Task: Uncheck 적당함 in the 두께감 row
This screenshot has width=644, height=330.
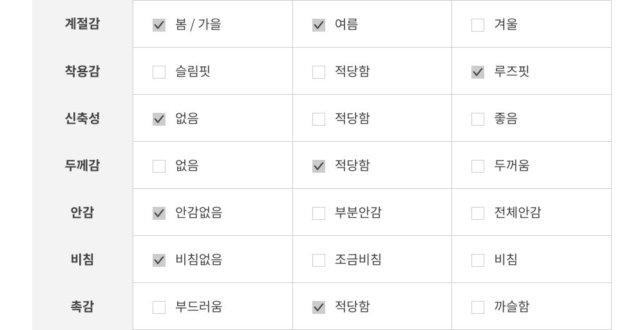Action: point(319,166)
